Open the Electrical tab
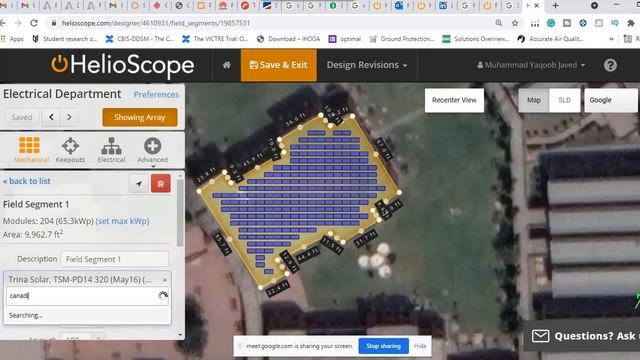Screen dimensions: 640x360 coord(111,149)
